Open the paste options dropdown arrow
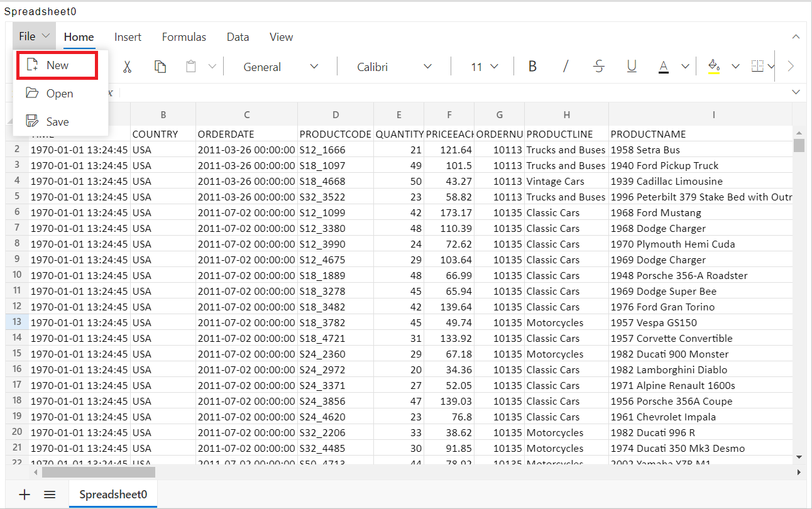Screen dimensions: 812x509 pos(212,67)
